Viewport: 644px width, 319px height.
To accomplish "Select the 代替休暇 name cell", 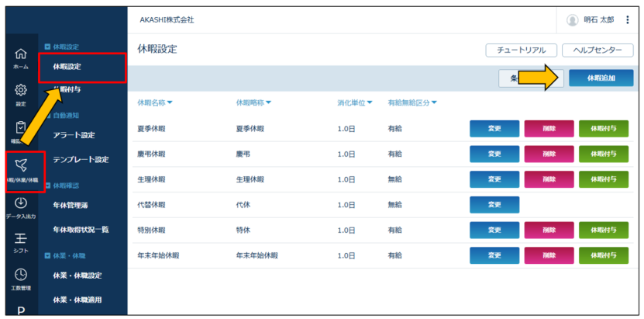I will click(151, 205).
